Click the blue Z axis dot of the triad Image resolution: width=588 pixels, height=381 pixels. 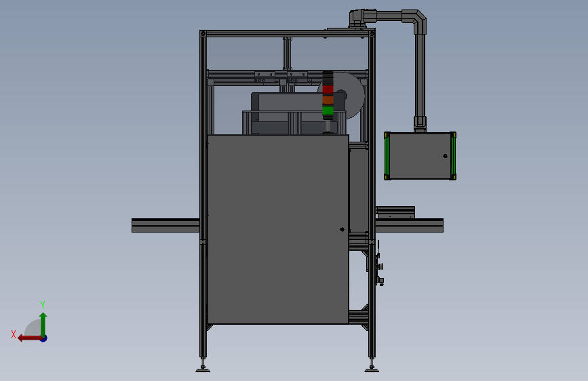44,338
